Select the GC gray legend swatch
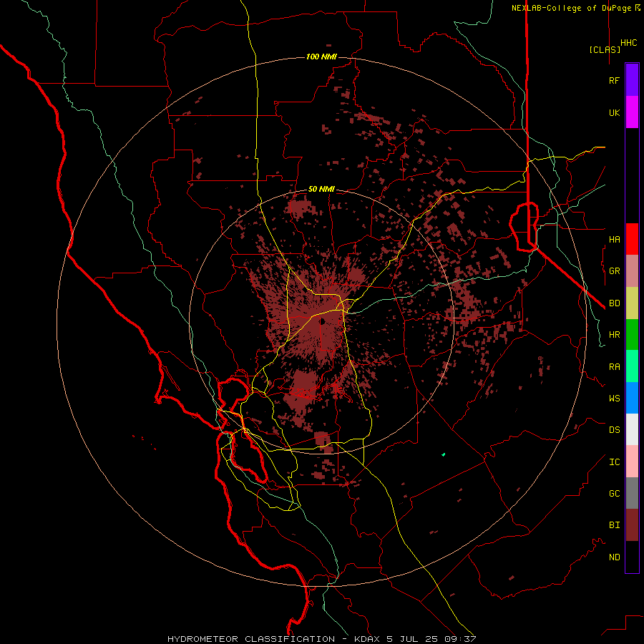The height and width of the screenshot is (644, 644). click(632, 493)
